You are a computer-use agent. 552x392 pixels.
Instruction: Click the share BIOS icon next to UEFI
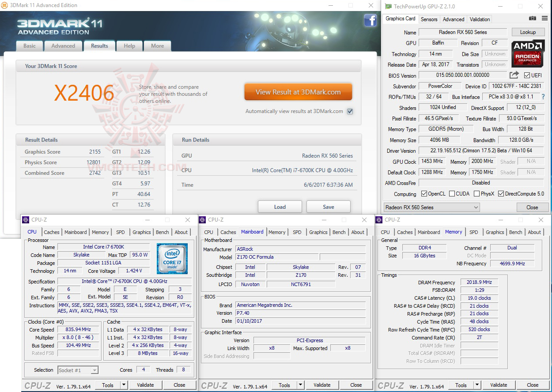(514, 75)
